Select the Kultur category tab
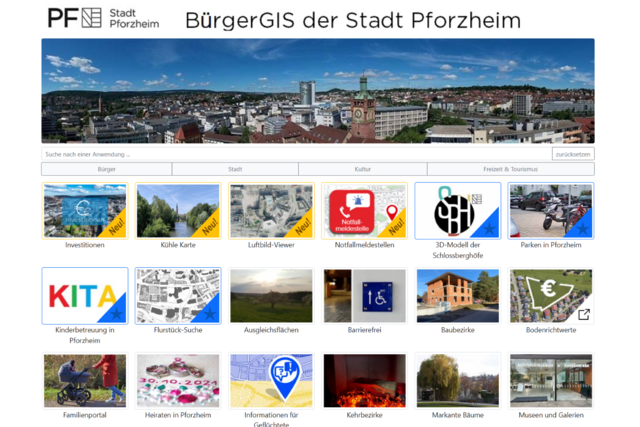Screen dimensions: 640x427 click(x=363, y=169)
